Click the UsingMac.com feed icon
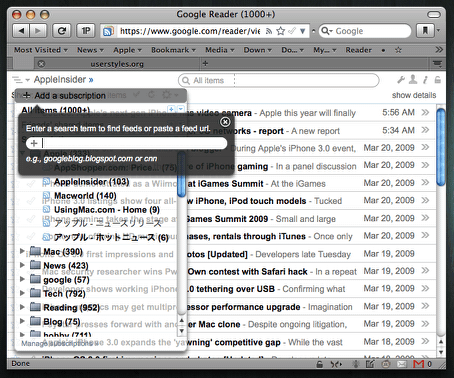This screenshot has height=378, width=454. click(x=47, y=209)
